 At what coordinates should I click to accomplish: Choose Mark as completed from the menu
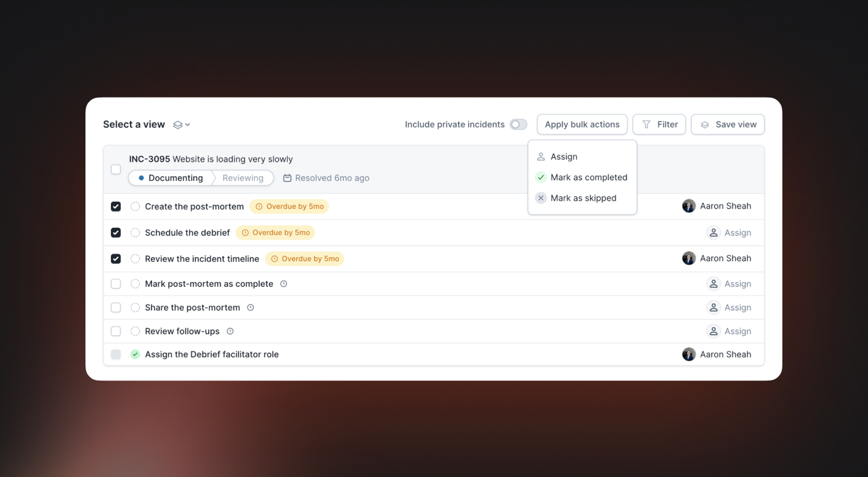[x=588, y=178]
